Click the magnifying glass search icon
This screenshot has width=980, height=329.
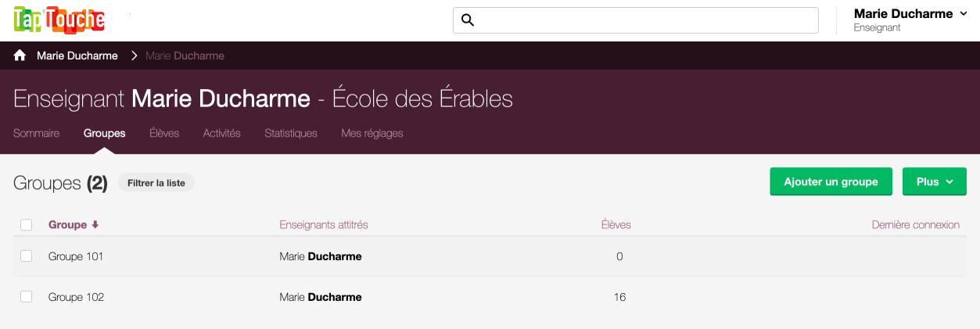point(468,20)
